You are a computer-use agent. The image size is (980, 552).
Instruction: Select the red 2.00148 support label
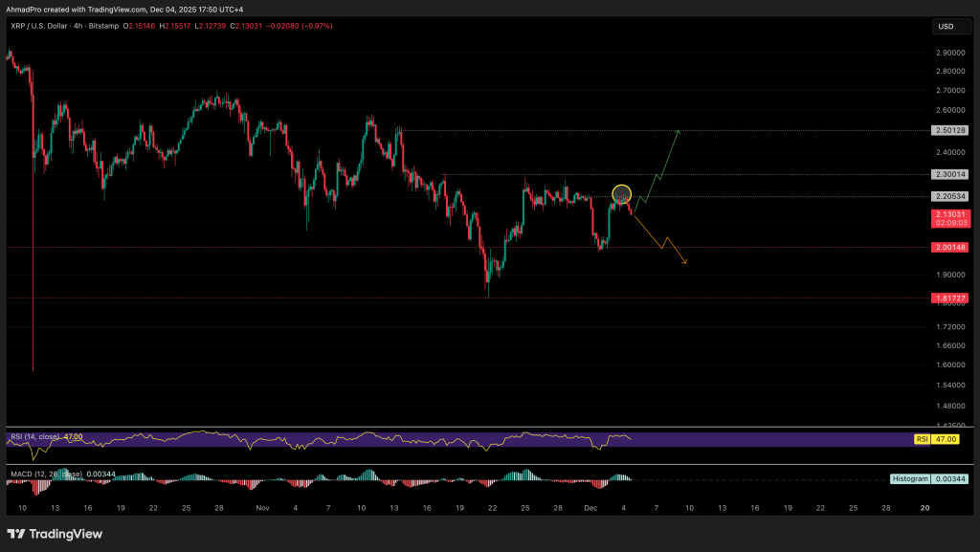click(951, 247)
